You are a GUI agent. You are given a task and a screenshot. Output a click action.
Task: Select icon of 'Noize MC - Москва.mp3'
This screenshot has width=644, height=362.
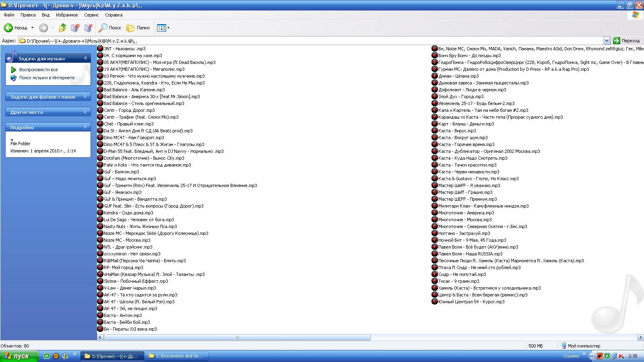[100, 240]
